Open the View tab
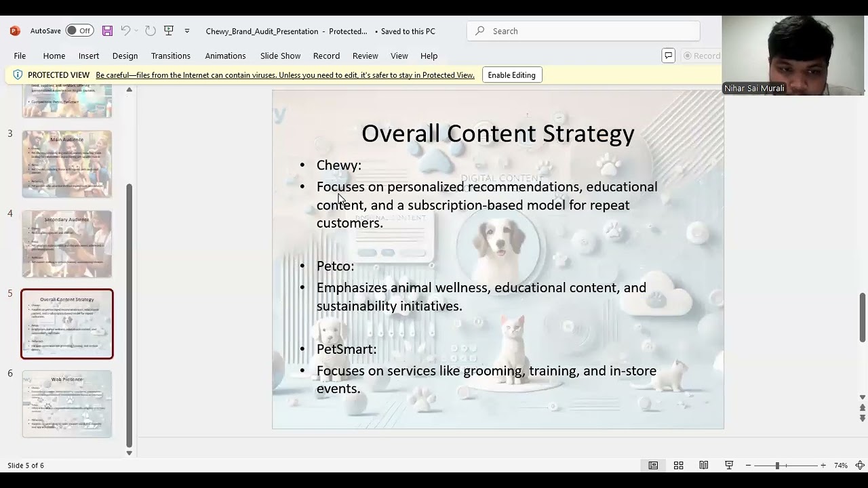 (x=399, y=56)
